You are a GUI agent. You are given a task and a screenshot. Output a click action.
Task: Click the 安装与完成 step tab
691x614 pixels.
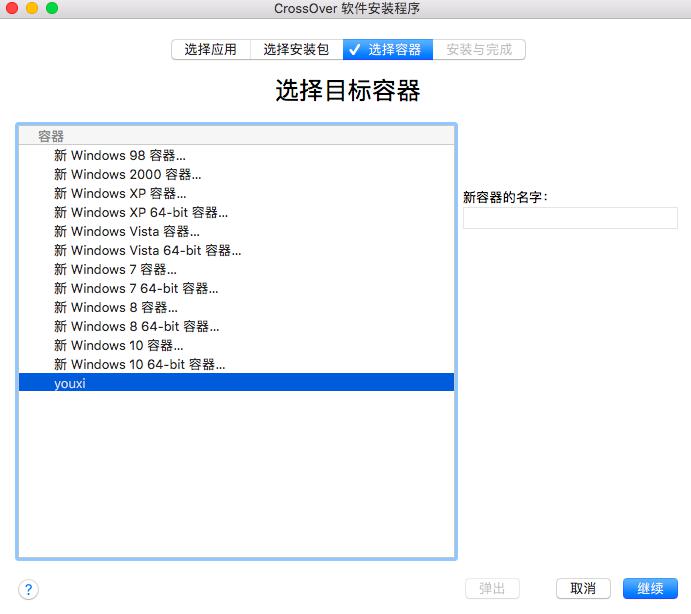(x=479, y=49)
